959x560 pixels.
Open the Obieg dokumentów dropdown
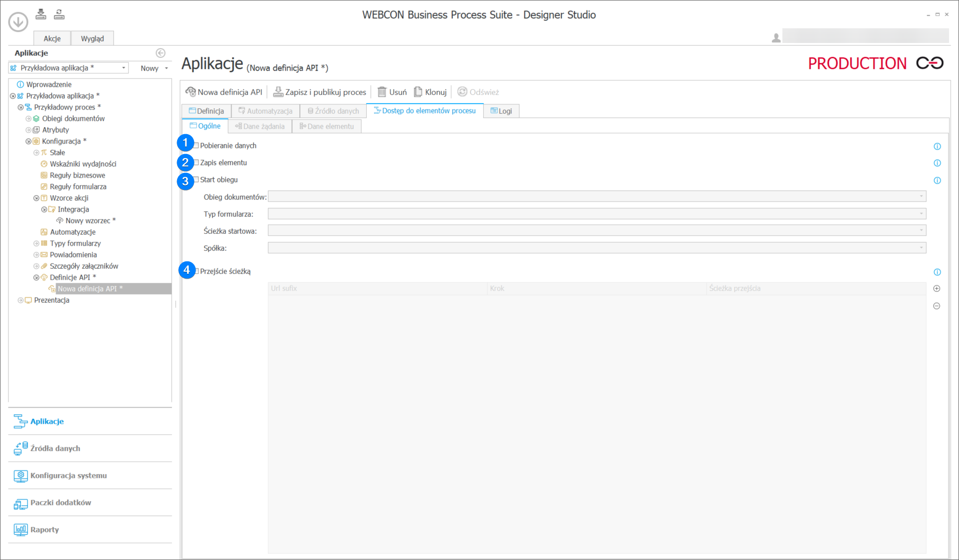pos(597,196)
